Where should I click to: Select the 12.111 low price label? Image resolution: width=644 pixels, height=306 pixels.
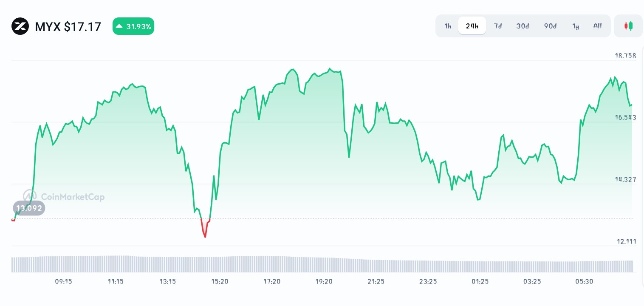point(627,241)
